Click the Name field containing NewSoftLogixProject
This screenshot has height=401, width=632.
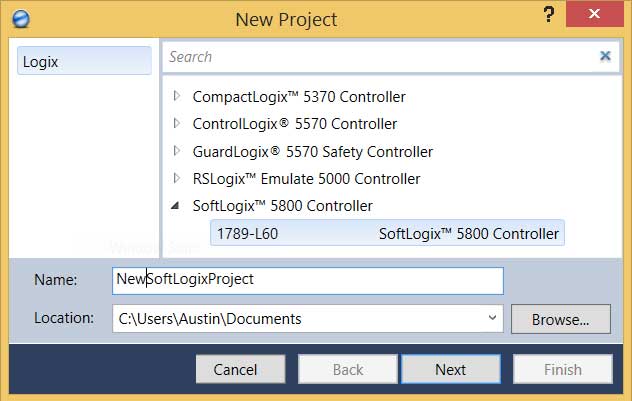[308, 280]
